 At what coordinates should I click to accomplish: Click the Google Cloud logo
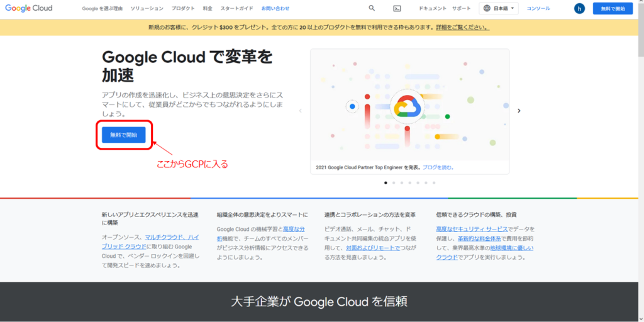(x=30, y=9)
